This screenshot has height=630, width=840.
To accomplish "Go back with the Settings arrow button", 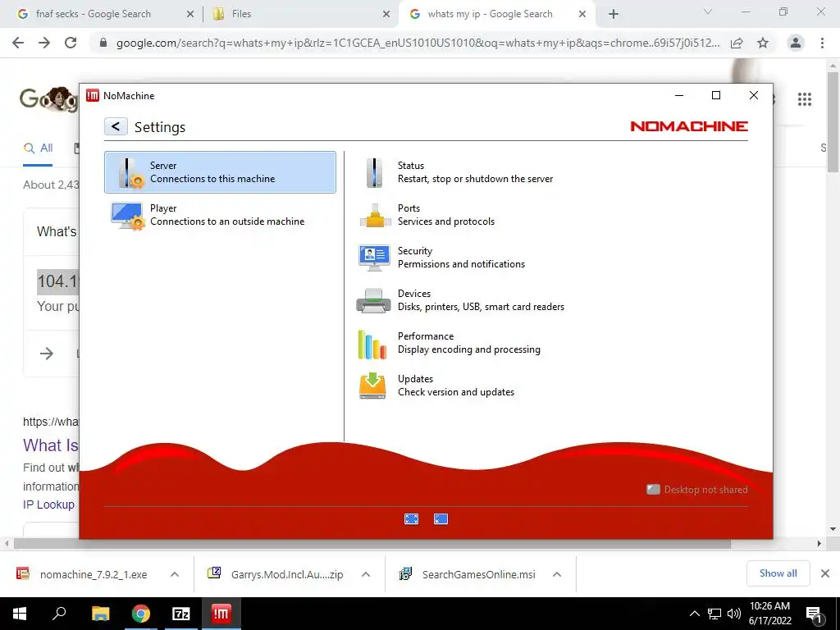I will coord(116,126).
